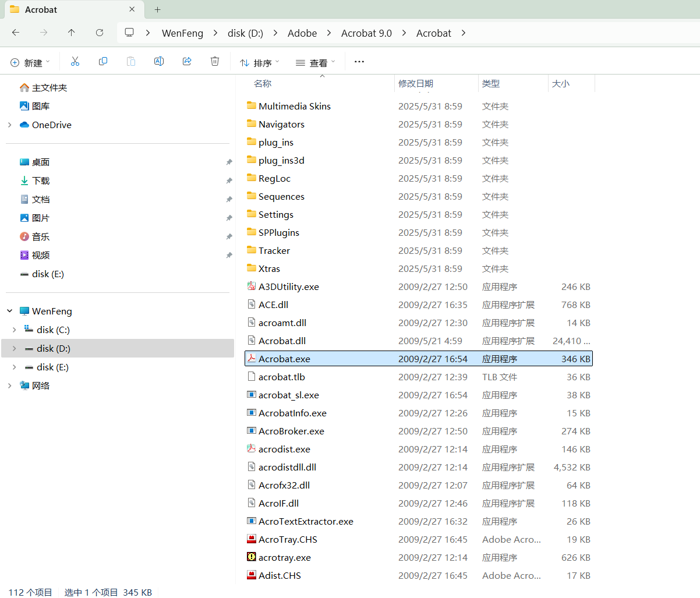Sort by 类型 type column header
The height and width of the screenshot is (598, 700).
tap(491, 83)
